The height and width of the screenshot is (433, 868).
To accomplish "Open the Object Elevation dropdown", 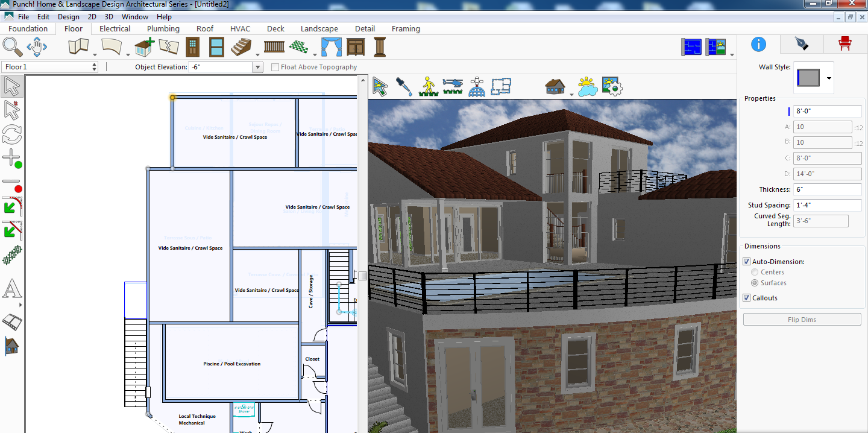I will [x=257, y=67].
